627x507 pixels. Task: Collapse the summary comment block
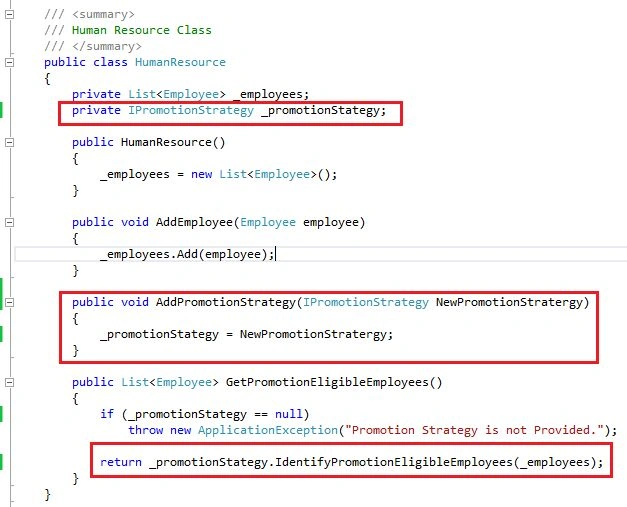click(9, 14)
